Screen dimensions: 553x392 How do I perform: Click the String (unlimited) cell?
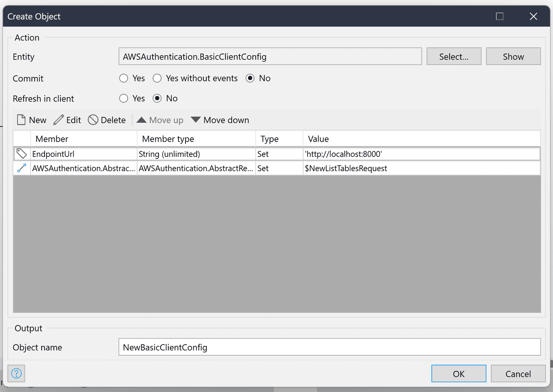[196, 154]
